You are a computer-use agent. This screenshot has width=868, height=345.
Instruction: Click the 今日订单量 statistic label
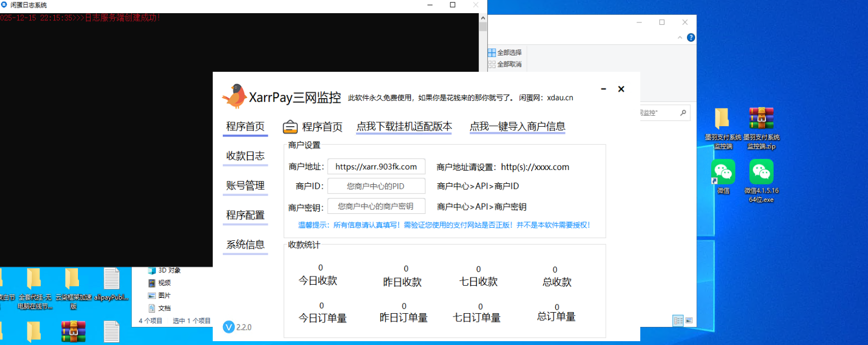click(322, 318)
